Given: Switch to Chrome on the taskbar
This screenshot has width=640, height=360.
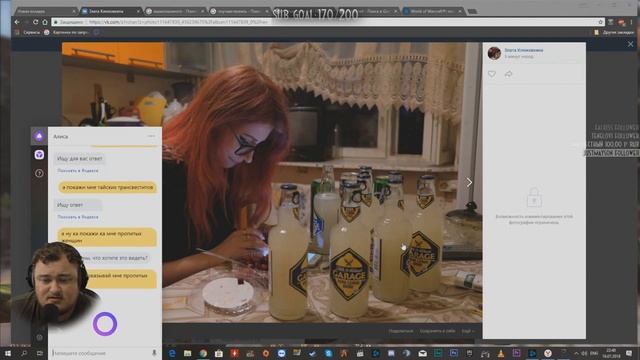Looking at the screenshot, I should click(203, 353).
